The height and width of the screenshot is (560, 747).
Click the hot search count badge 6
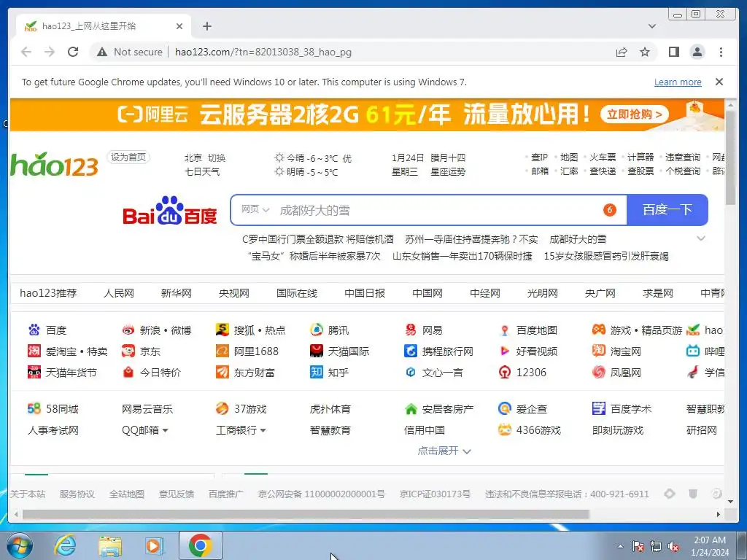(x=609, y=209)
